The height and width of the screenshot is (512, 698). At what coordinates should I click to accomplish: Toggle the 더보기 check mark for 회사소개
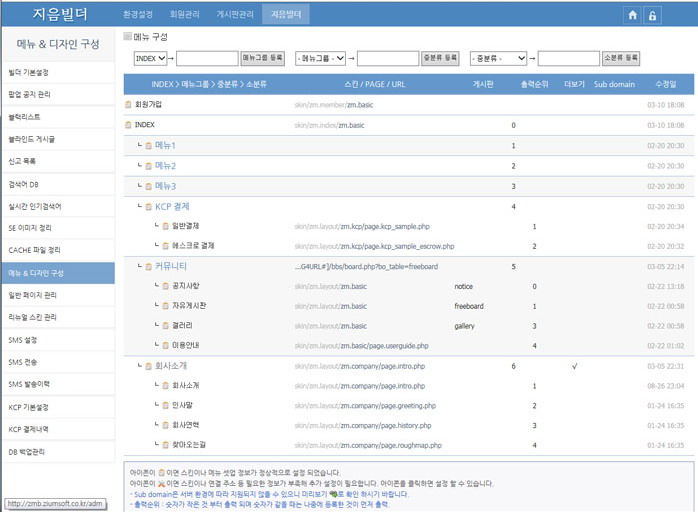[573, 366]
